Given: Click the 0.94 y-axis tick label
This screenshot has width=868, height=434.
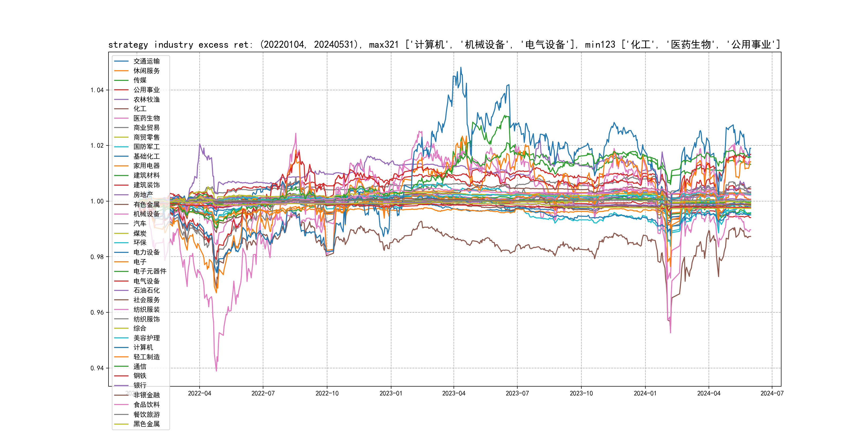Looking at the screenshot, I should [97, 368].
